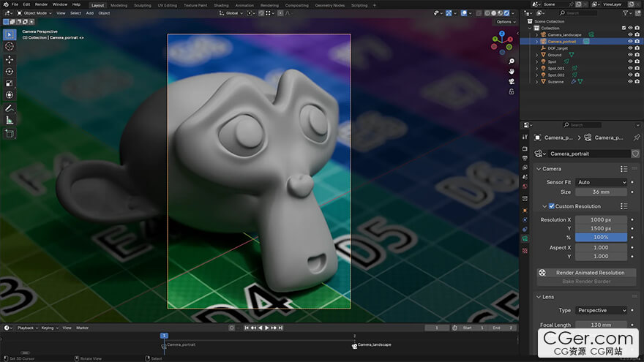This screenshot has height=362, width=644.
Task: Open the Sensor Fit dropdown
Action: 601,182
